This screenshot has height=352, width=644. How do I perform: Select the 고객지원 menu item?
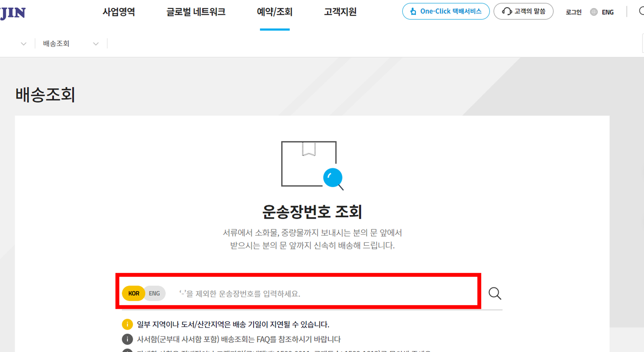[340, 12]
